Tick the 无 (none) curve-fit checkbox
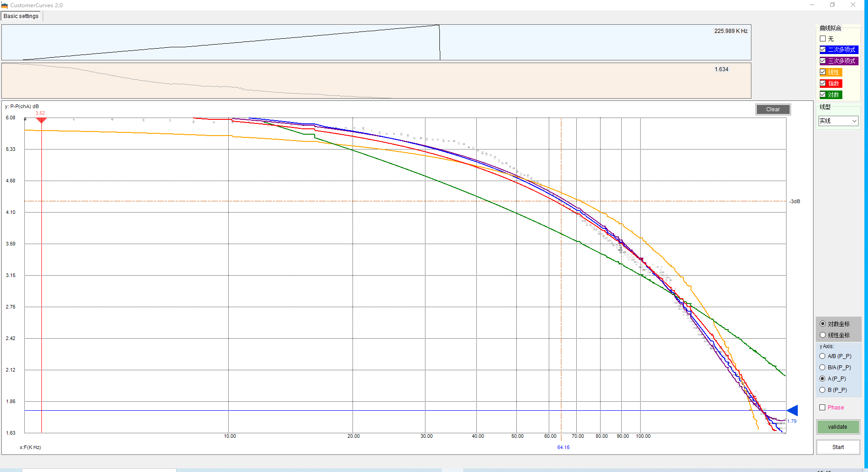The width and height of the screenshot is (868, 472). tap(823, 39)
